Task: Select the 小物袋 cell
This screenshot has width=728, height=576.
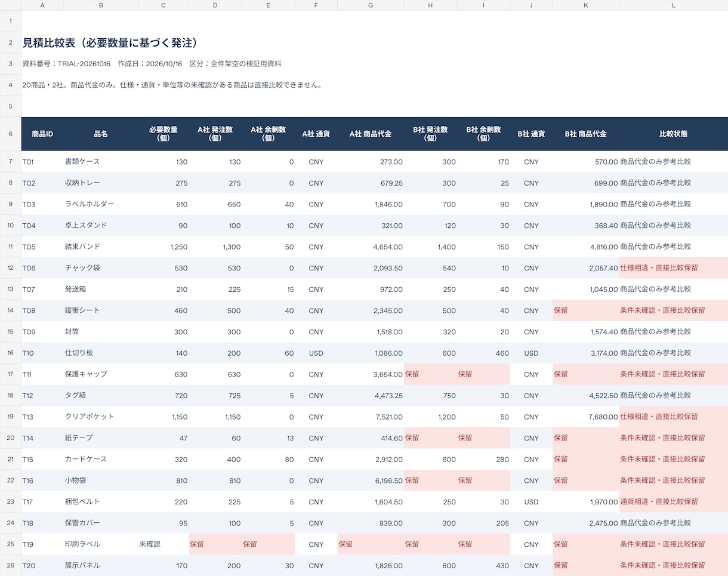Action: [101, 480]
